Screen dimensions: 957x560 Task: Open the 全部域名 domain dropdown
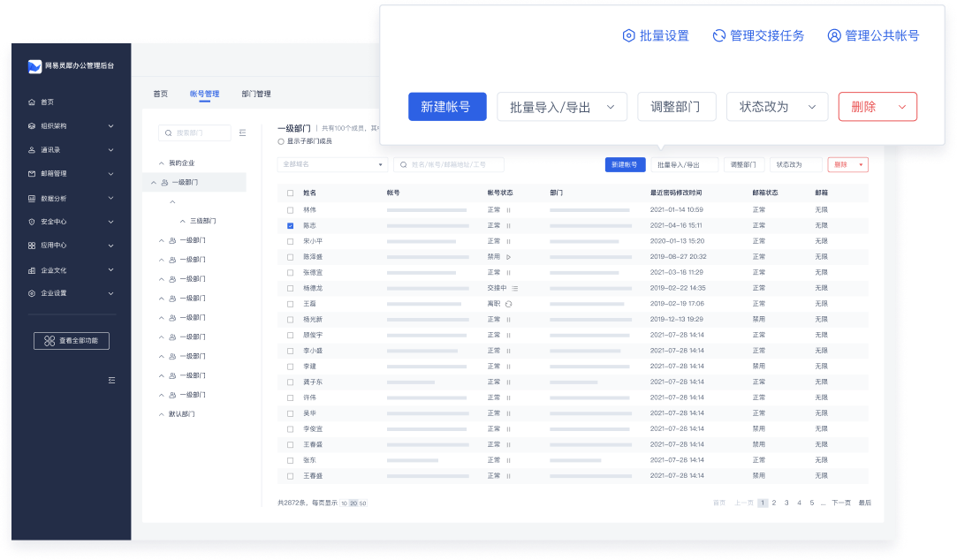[x=332, y=164]
